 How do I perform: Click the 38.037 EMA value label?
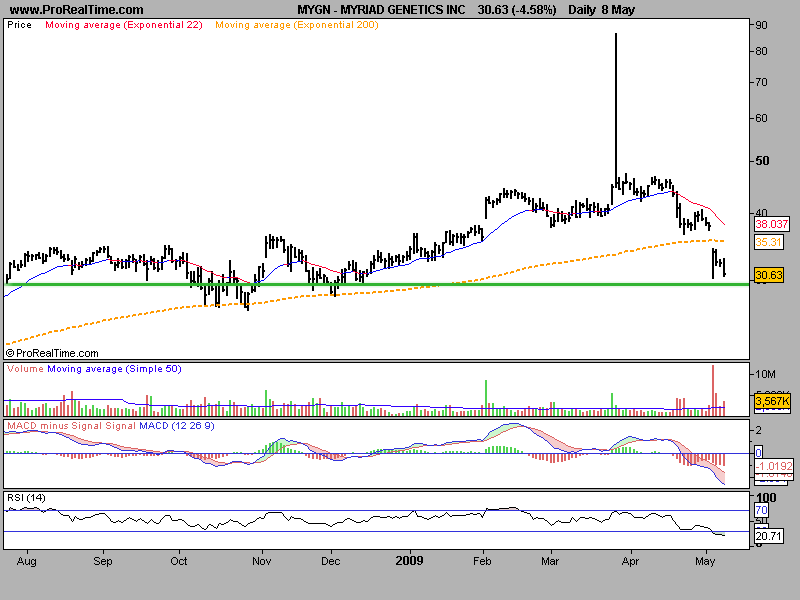(771, 224)
